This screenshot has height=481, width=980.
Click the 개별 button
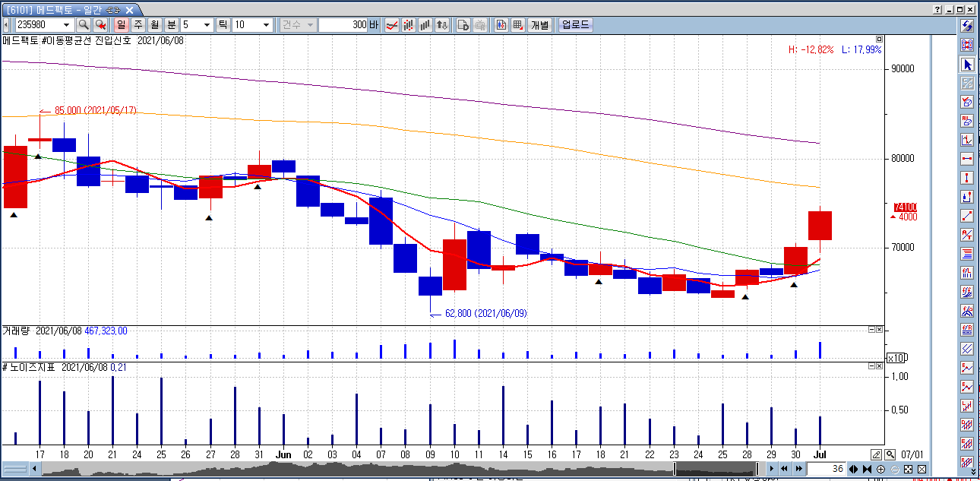click(539, 25)
